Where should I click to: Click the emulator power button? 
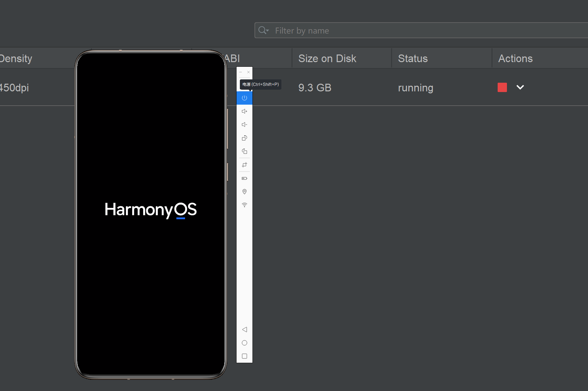245,98
